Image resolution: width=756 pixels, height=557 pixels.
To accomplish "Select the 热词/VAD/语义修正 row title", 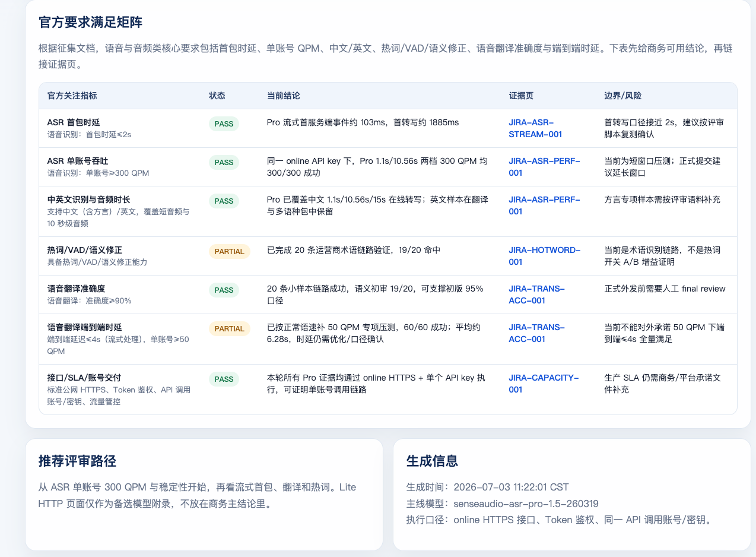I will pos(84,250).
